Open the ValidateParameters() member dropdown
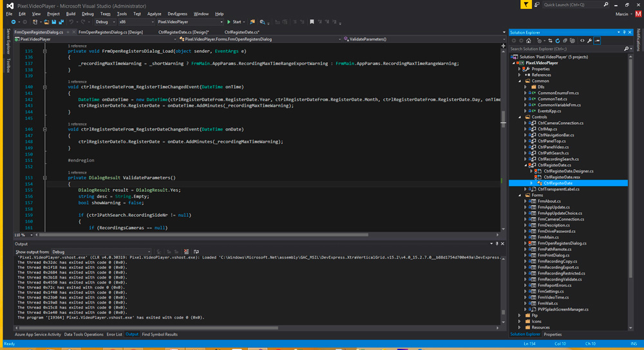 [x=422, y=39]
